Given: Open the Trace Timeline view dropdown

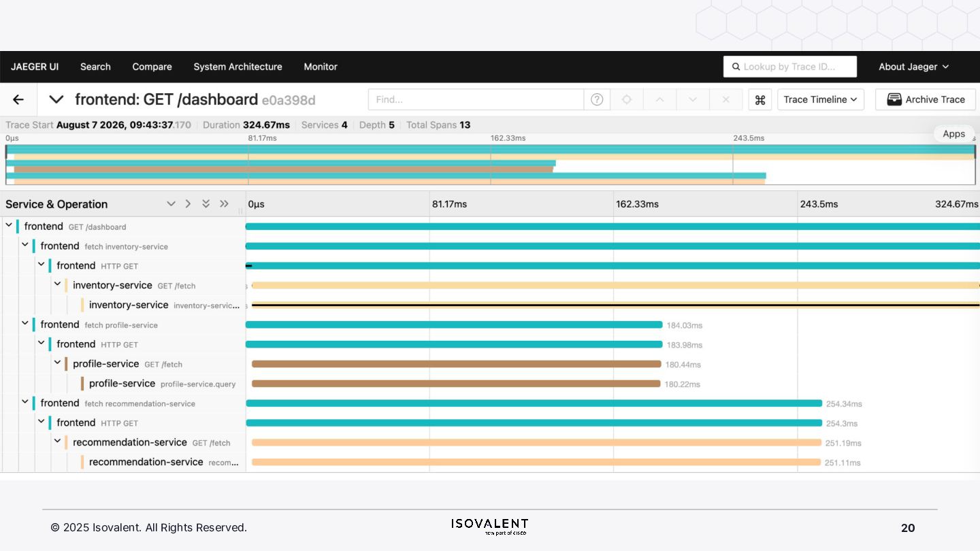Looking at the screenshot, I should pos(821,99).
